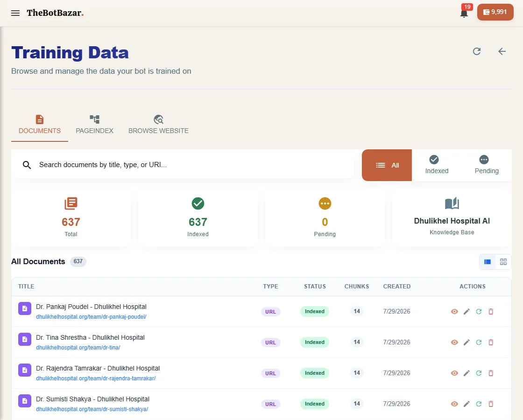Delete the Dr. Pankaj Poudel document
The width and height of the screenshot is (523, 420).
(x=491, y=312)
